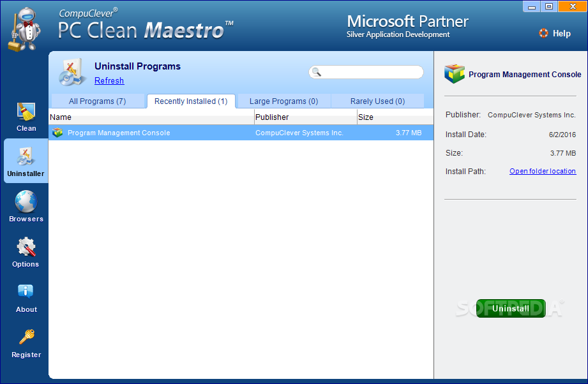Viewport: 588px width, 384px height.
Task: Open the Rarely Used (0) tab
Action: pyautogui.click(x=377, y=101)
